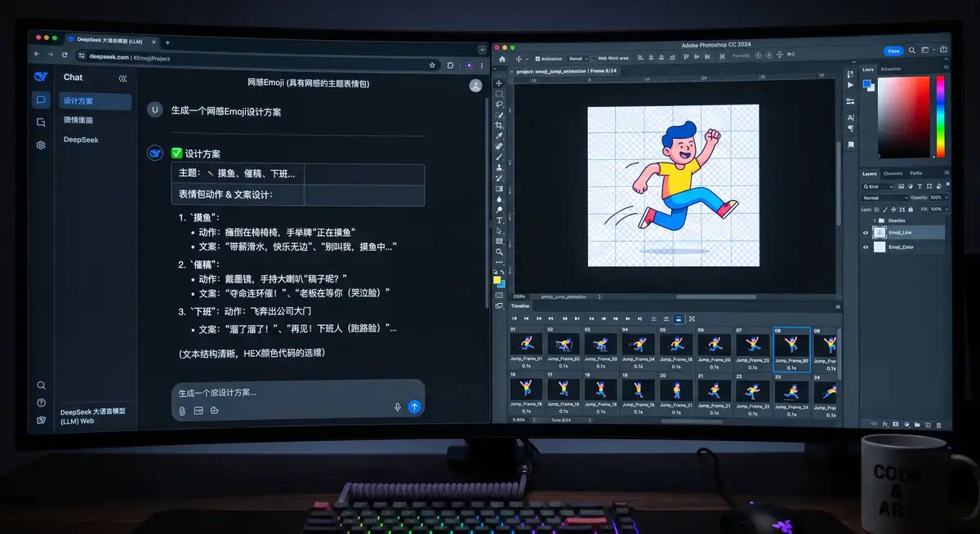The height and width of the screenshot is (534, 980).
Task: Open Photoshop search magnifier at top right
Action: click(911, 50)
